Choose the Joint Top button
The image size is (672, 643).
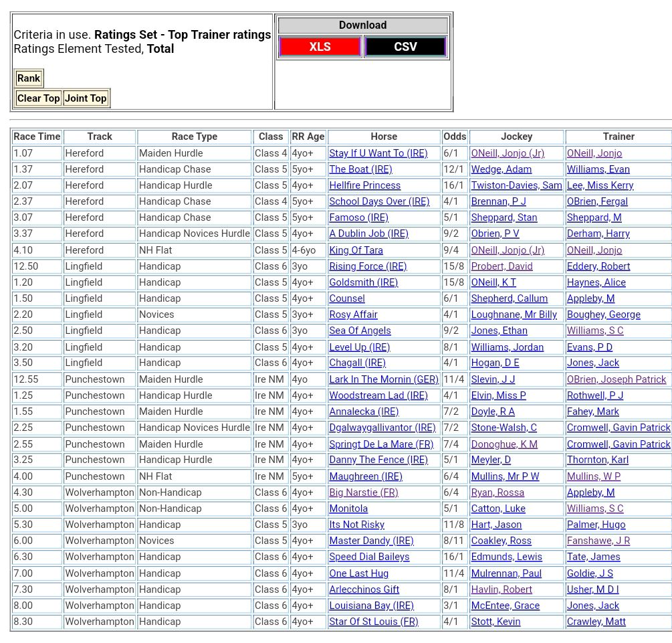(x=86, y=98)
